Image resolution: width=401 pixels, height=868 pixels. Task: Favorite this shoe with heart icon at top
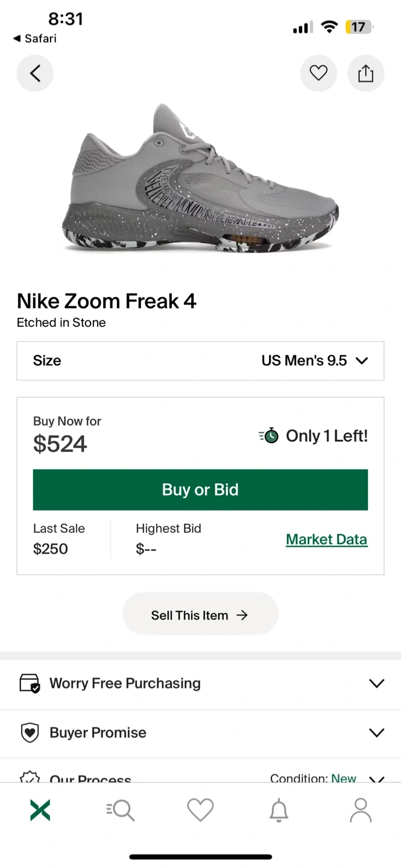tap(318, 74)
